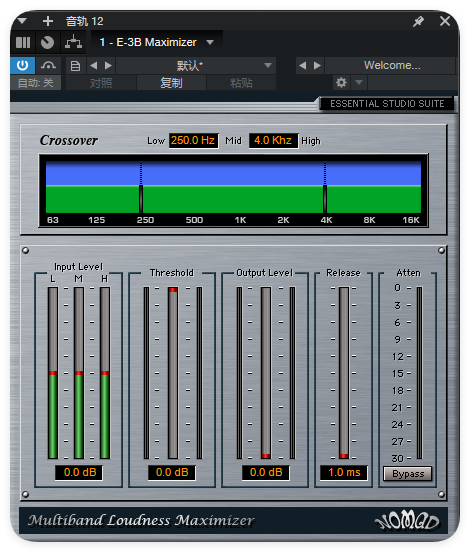Click the 粘贴 paste button
This screenshot has width=470, height=552.
tap(241, 83)
